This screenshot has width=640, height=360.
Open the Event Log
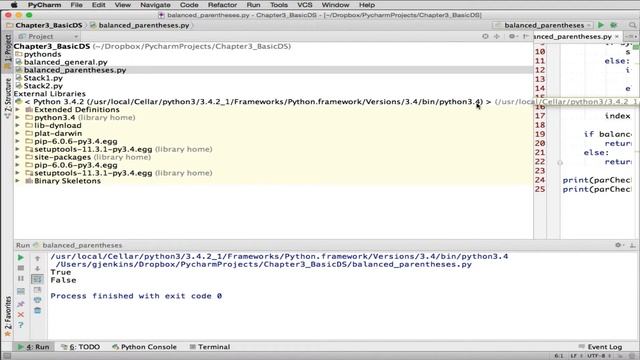[600, 347]
